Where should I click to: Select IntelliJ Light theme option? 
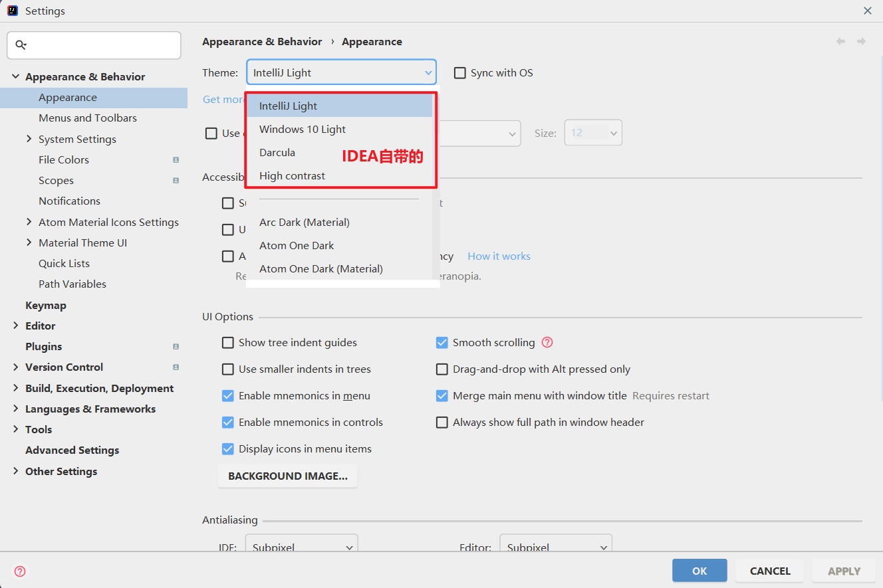[339, 106]
